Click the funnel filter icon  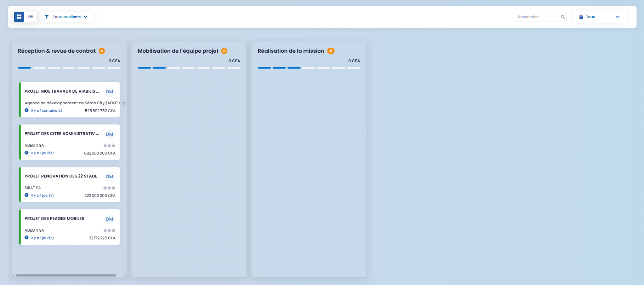coord(47,17)
